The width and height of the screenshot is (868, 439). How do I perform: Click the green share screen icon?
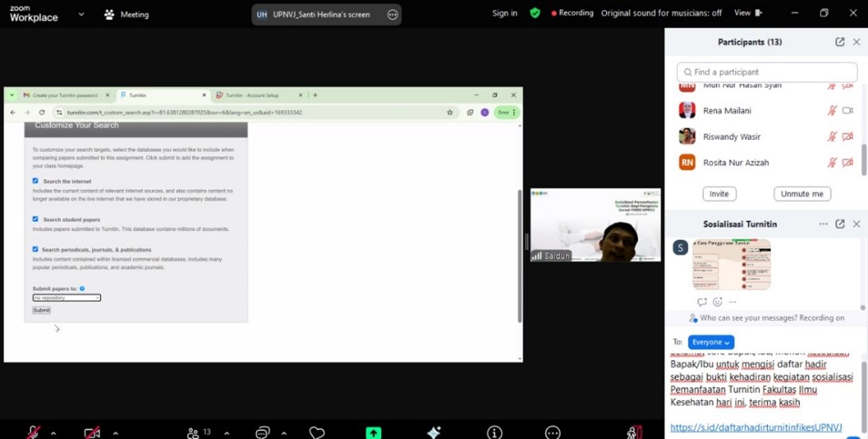(373, 433)
